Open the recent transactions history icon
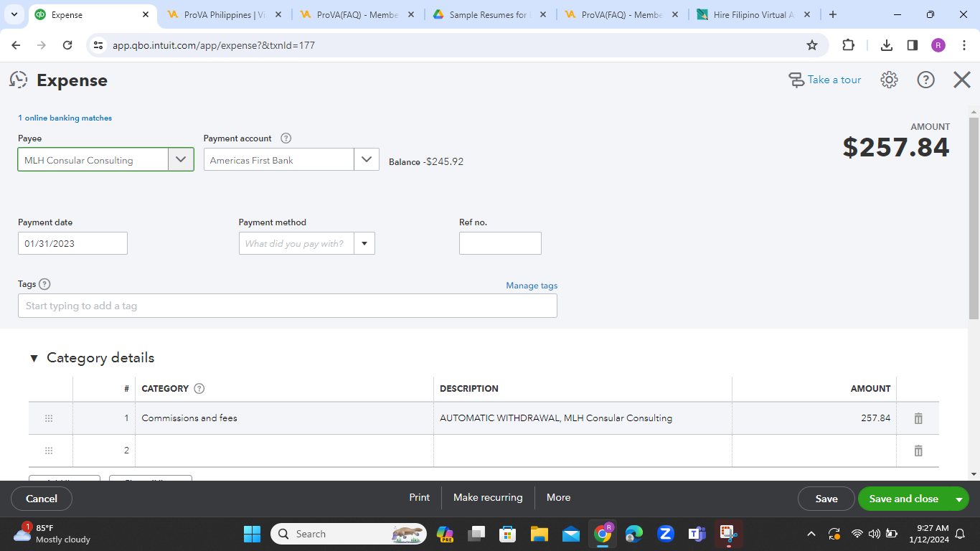The height and width of the screenshot is (551, 980). [x=19, y=80]
